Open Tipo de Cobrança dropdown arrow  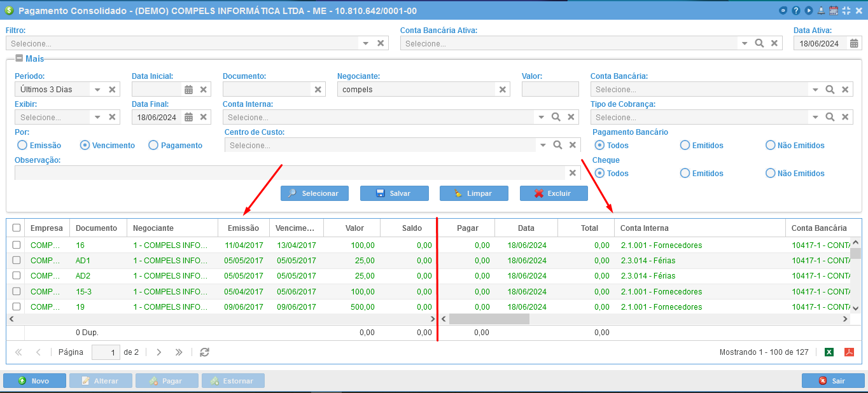[x=815, y=117]
